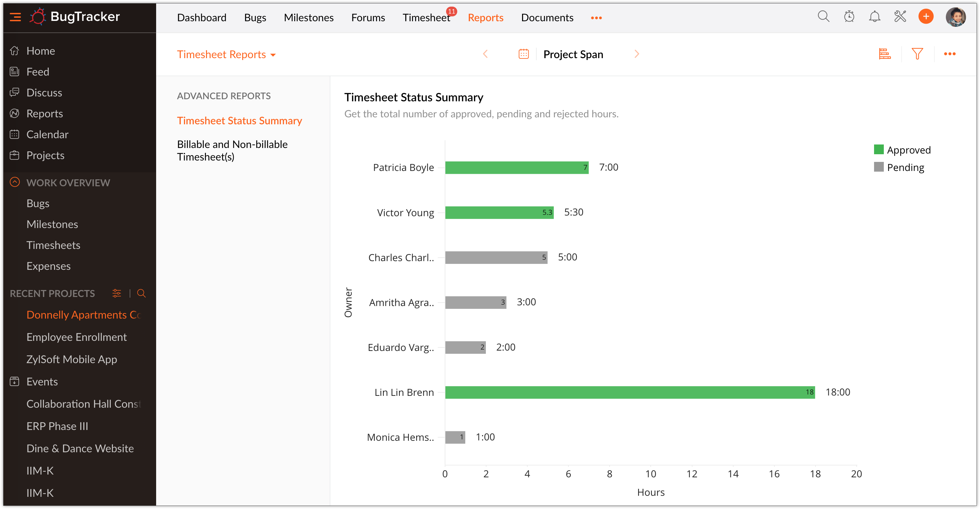Open the timer stopwatch icon
Viewport: 980px width, 509px height.
click(x=849, y=17)
